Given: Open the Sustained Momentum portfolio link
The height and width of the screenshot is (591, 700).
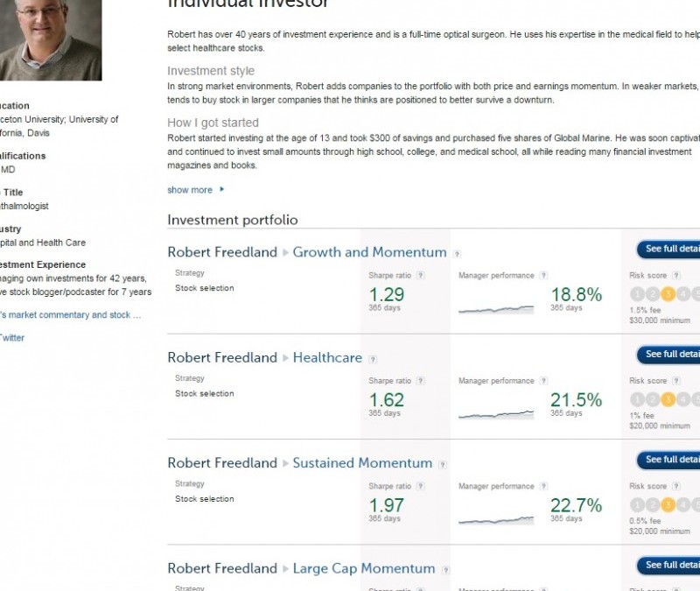Looking at the screenshot, I should 362,462.
